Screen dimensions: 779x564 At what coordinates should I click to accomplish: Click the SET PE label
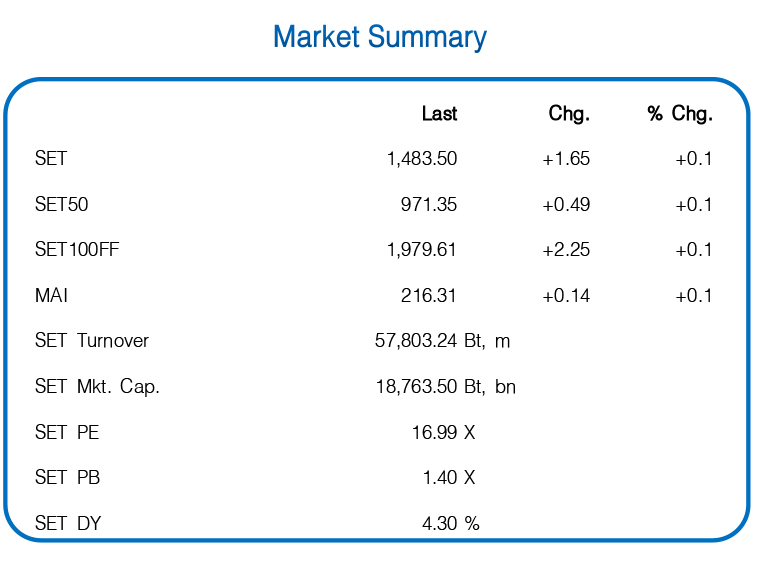(x=67, y=433)
